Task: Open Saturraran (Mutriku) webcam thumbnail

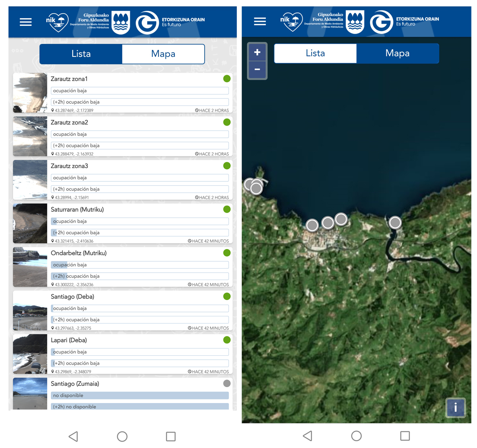Action: coord(30,223)
